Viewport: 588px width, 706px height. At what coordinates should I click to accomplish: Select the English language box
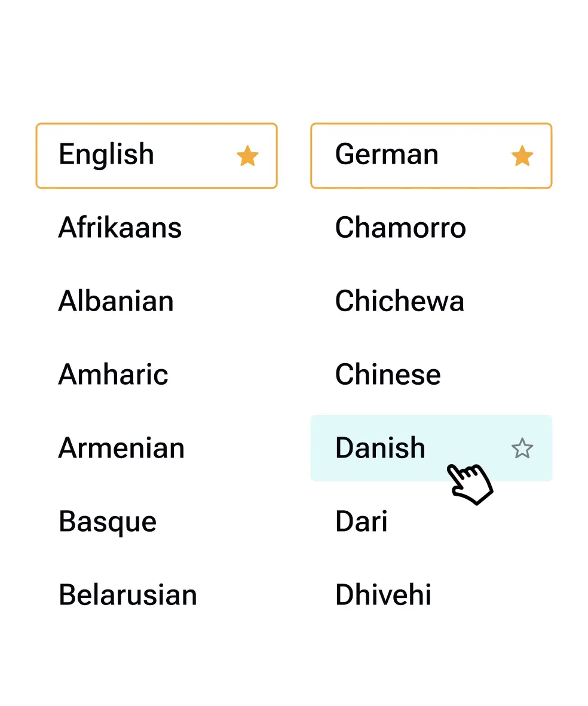pos(106,155)
